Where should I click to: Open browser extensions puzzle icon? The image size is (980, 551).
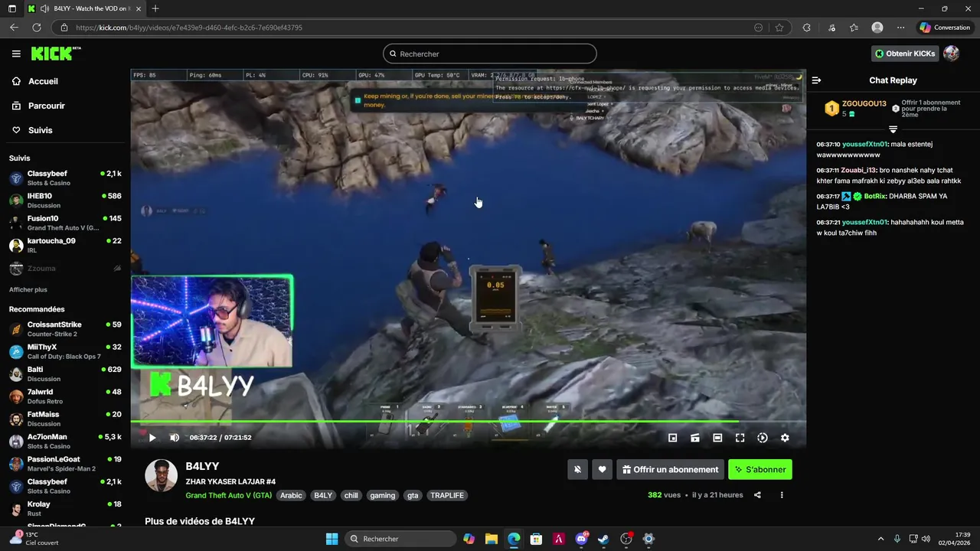pyautogui.click(x=806, y=28)
